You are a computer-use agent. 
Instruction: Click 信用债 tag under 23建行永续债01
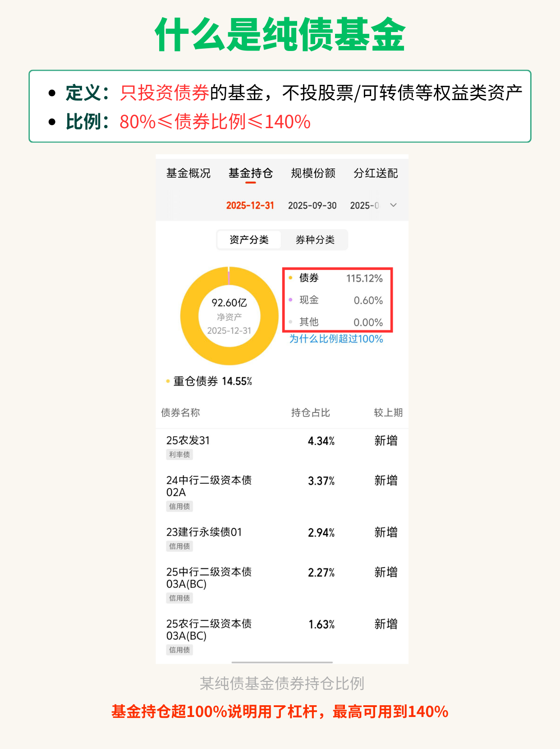point(179,546)
